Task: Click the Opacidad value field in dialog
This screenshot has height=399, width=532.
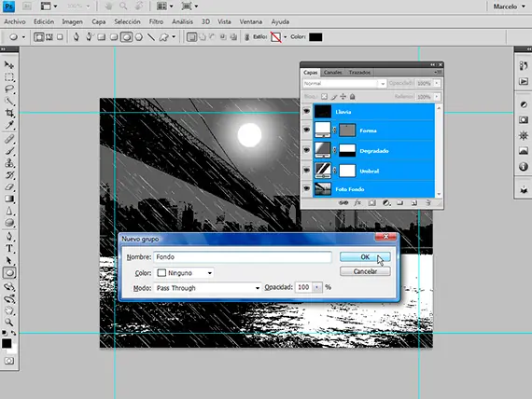Action: [303, 287]
